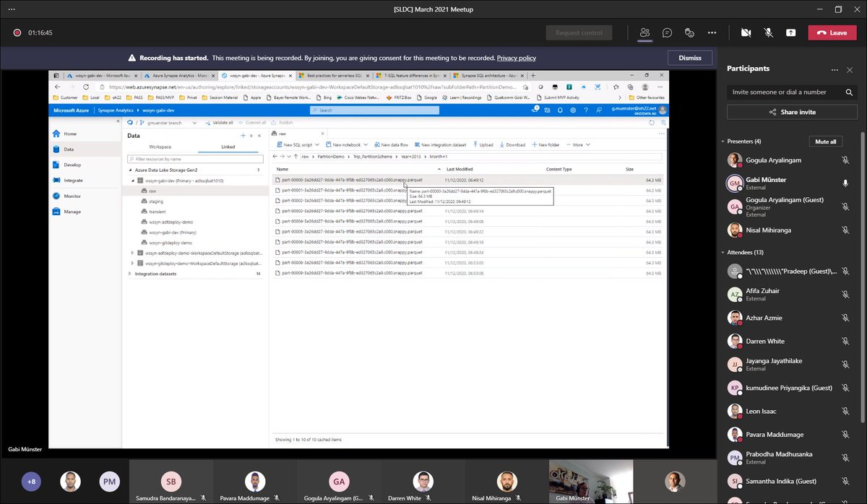This screenshot has width=867, height=504.
Task: Click the disabled Request control button
Action: pos(579,32)
